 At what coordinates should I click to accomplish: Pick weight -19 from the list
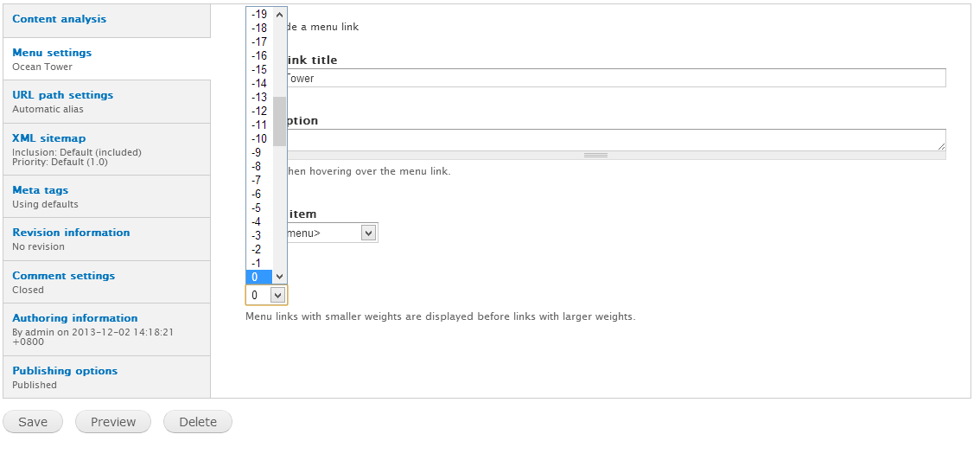[259, 14]
